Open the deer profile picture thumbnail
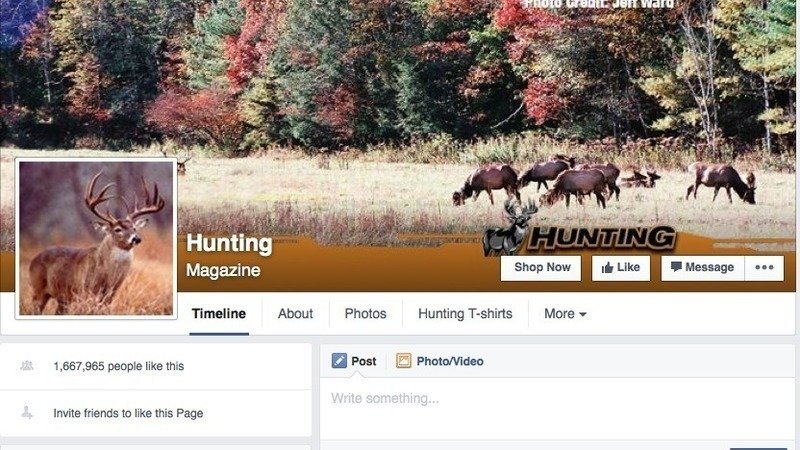The image size is (800, 450). 96,238
